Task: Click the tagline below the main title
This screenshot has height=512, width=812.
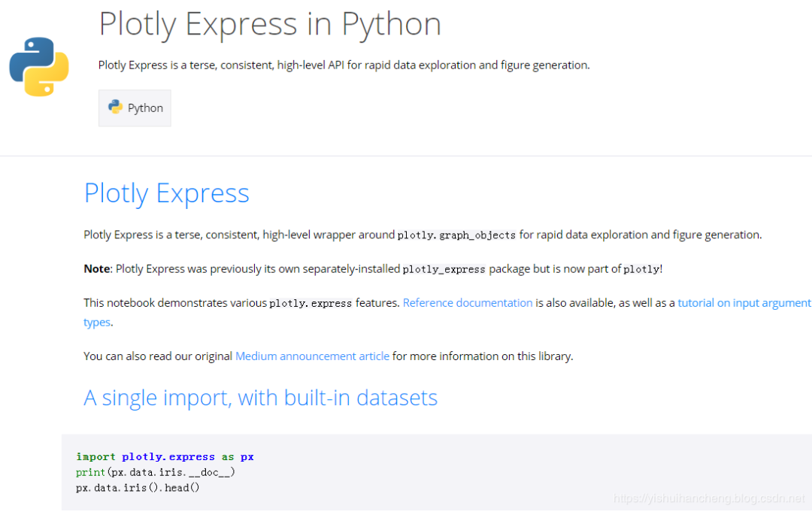Action: click(344, 65)
